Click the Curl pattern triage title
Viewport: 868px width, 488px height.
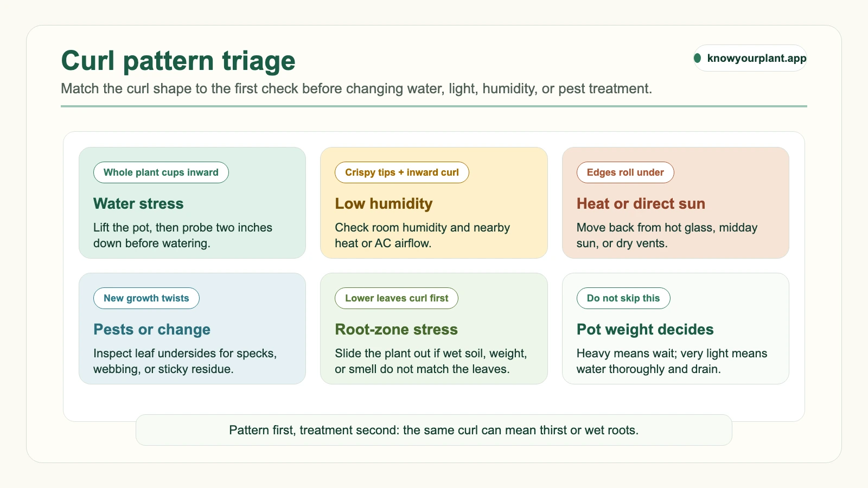click(178, 61)
